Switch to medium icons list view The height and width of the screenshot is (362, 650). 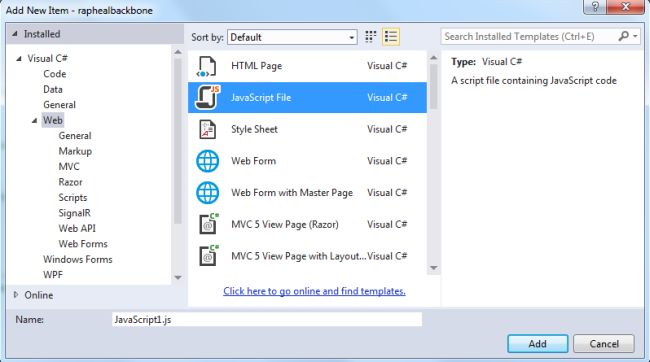[390, 37]
